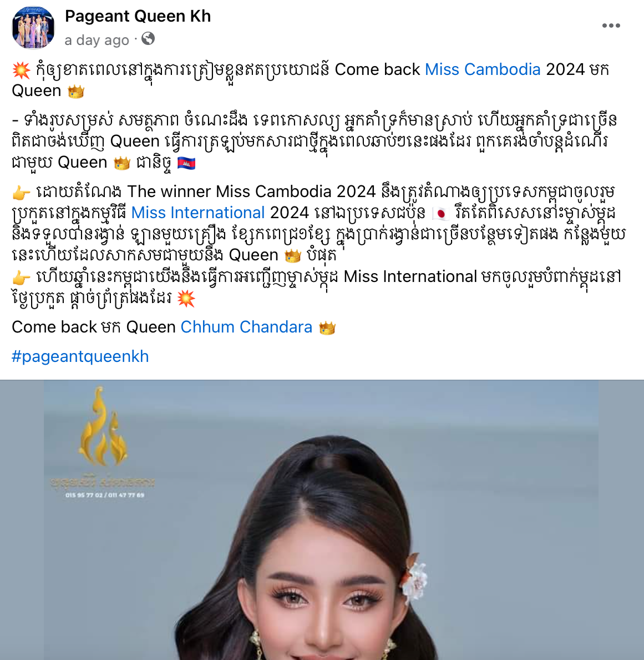Click the Japan flag emoji
The image size is (644, 660).
point(441,213)
